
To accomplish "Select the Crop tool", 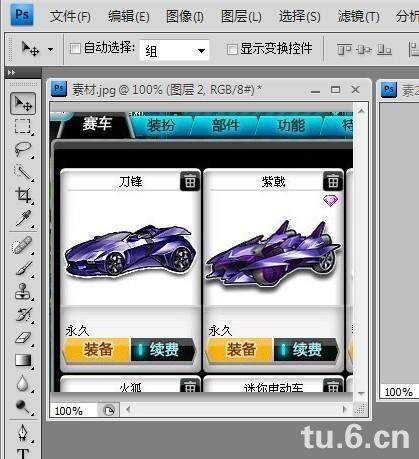I will 23,195.
